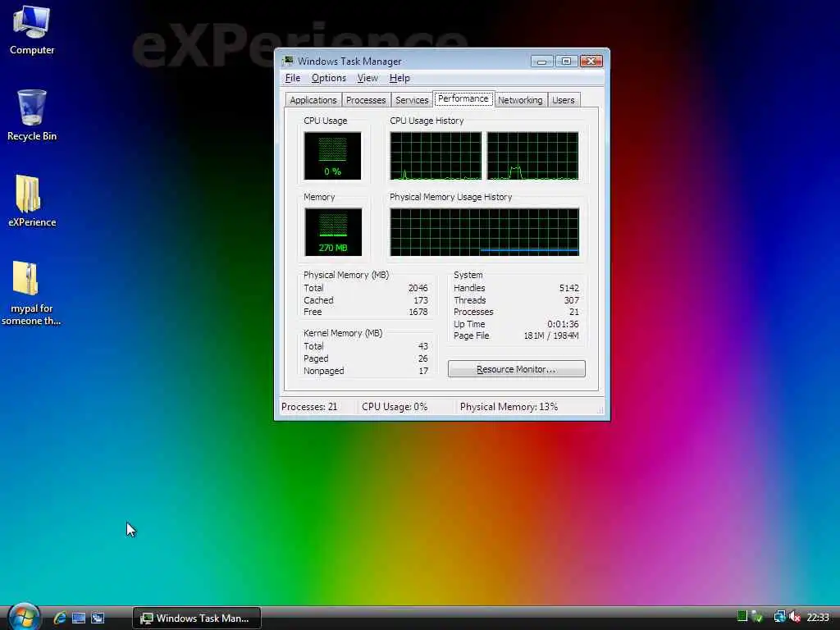Click the Page File value 181M / 1984M

pyautogui.click(x=551, y=336)
